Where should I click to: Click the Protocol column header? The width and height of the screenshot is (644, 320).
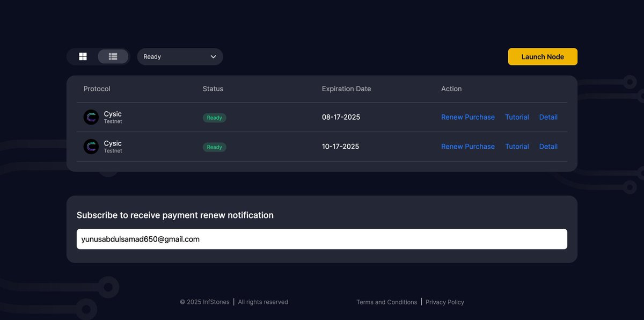97,89
